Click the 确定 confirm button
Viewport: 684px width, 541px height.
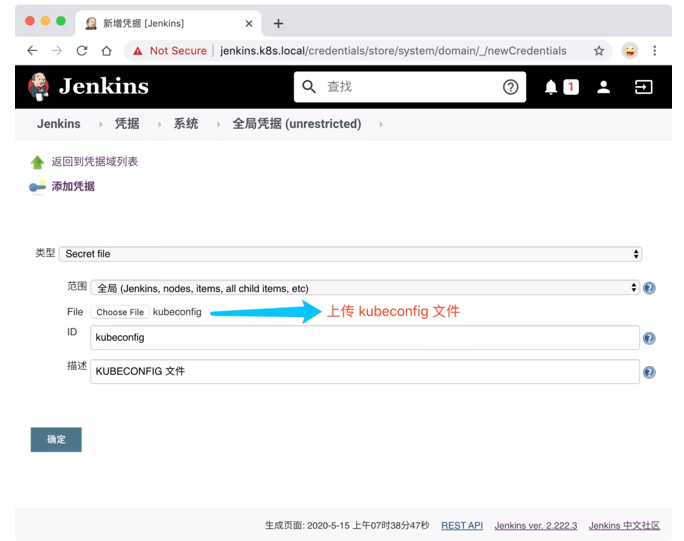[56, 439]
